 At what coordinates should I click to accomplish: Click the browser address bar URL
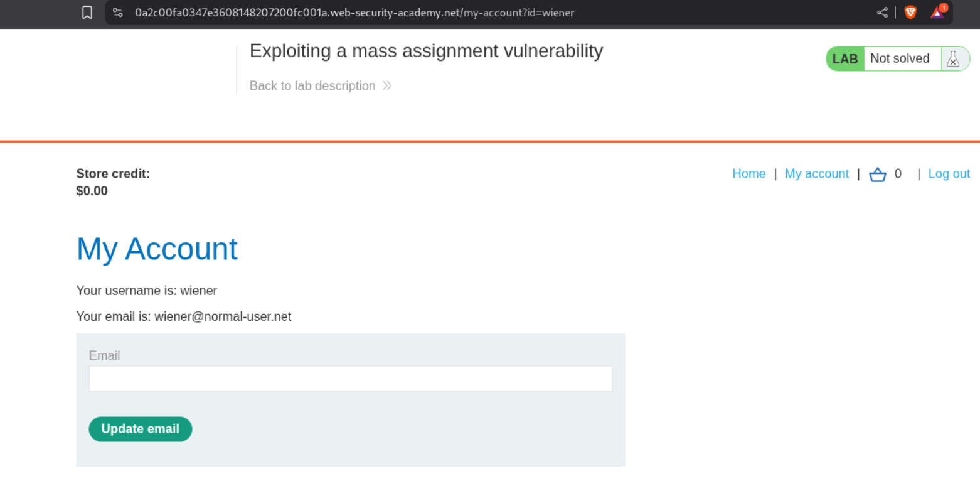(x=354, y=13)
